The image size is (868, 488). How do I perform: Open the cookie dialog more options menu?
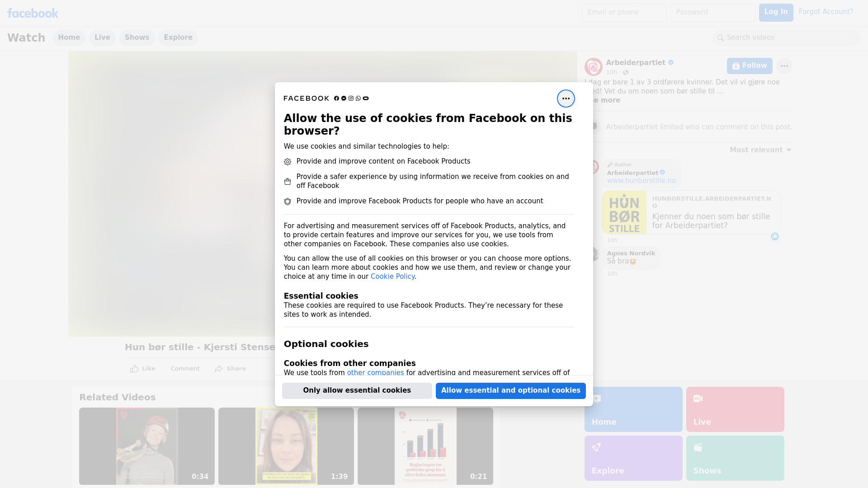click(566, 99)
